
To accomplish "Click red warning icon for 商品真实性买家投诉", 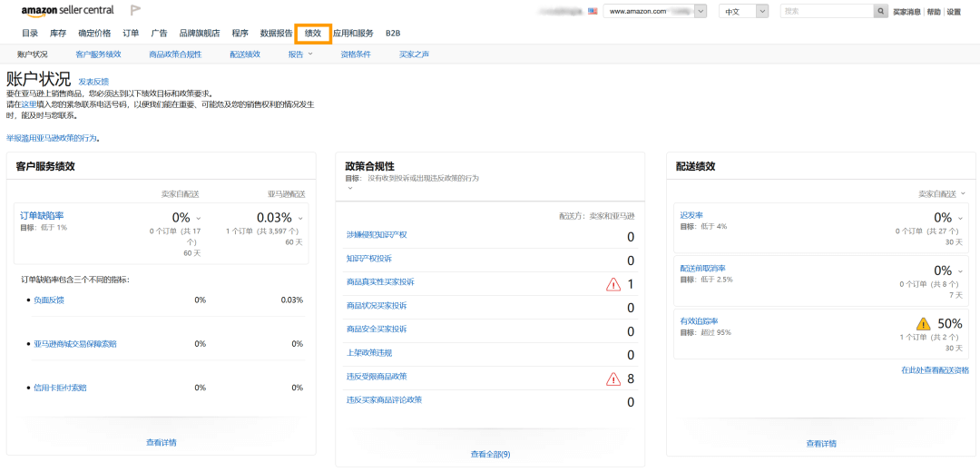I will tap(613, 284).
